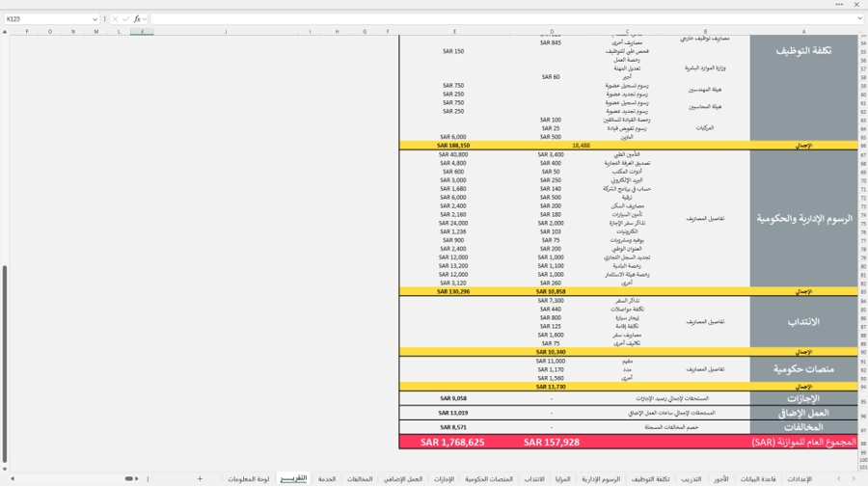Click the 18,488 total cell

[581, 146]
